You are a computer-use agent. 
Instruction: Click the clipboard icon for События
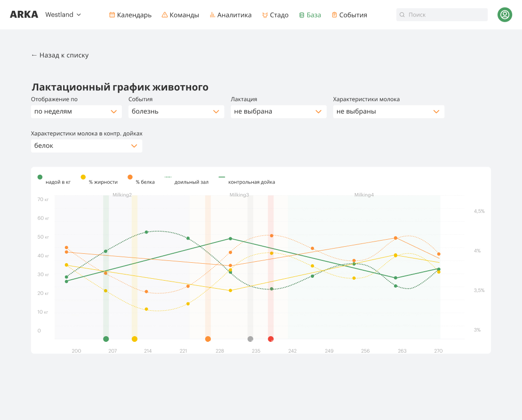point(334,15)
